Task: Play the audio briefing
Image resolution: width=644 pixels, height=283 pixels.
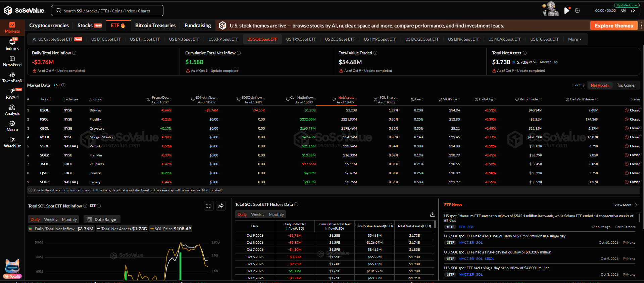Action: 567,10
